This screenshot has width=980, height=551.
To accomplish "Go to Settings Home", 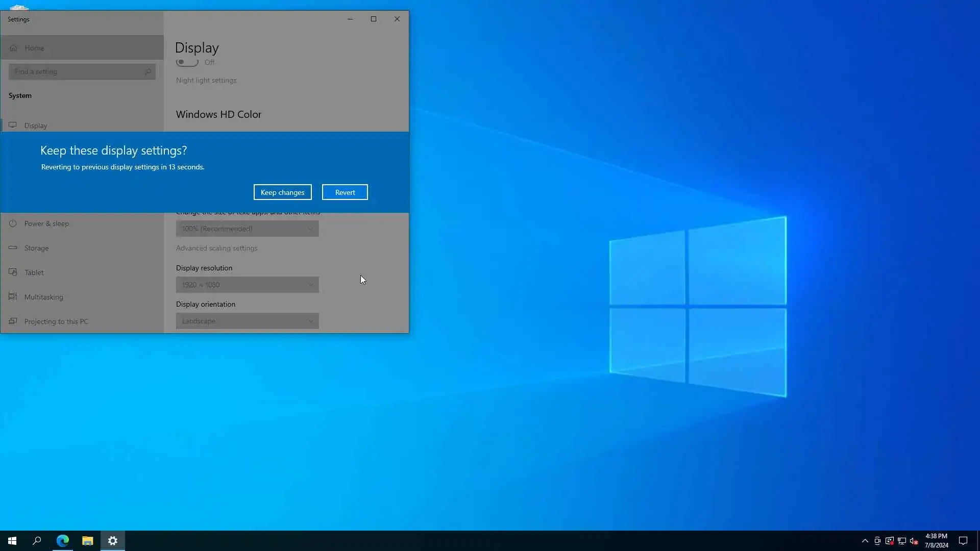I will point(34,48).
